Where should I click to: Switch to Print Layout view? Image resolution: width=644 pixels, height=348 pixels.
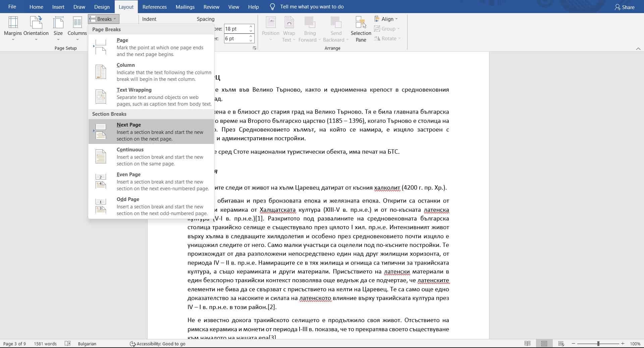point(544,344)
